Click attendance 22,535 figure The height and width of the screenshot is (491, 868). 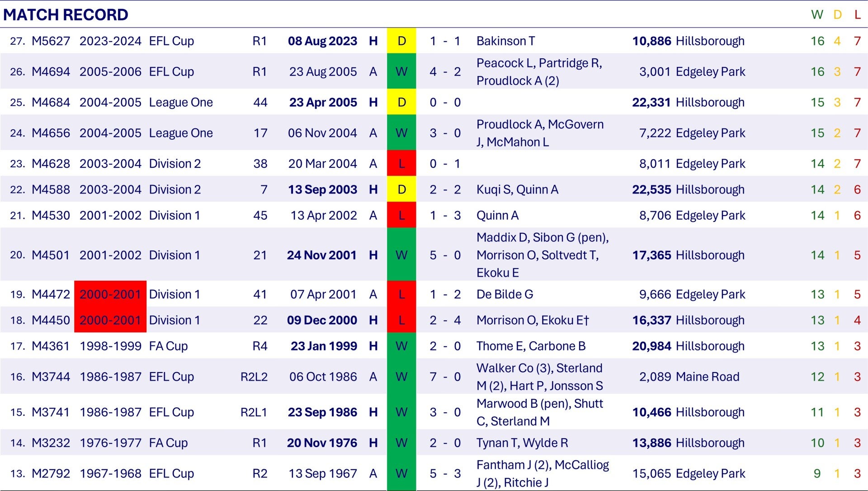[x=651, y=189]
